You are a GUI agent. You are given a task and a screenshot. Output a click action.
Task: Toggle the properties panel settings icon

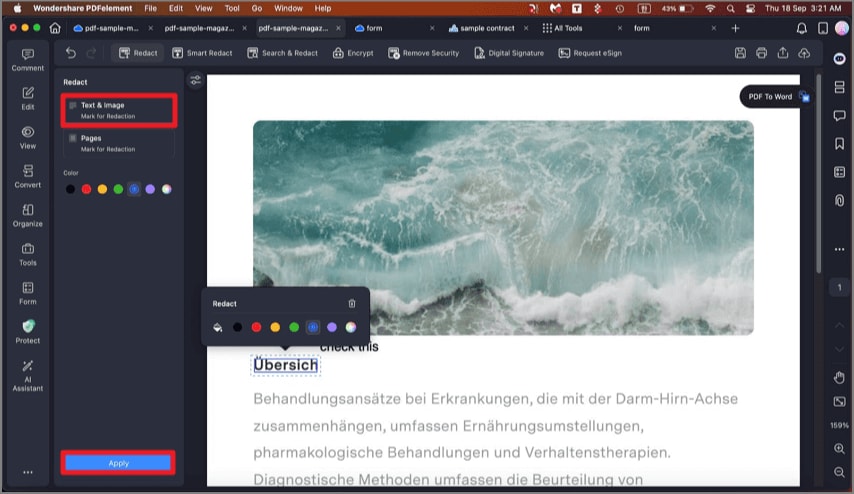(x=196, y=81)
